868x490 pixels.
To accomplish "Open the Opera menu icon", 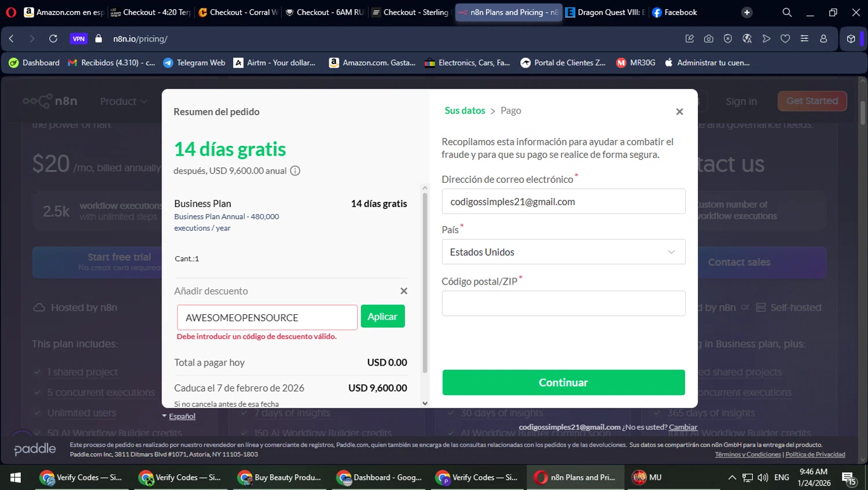I will pos(11,12).
